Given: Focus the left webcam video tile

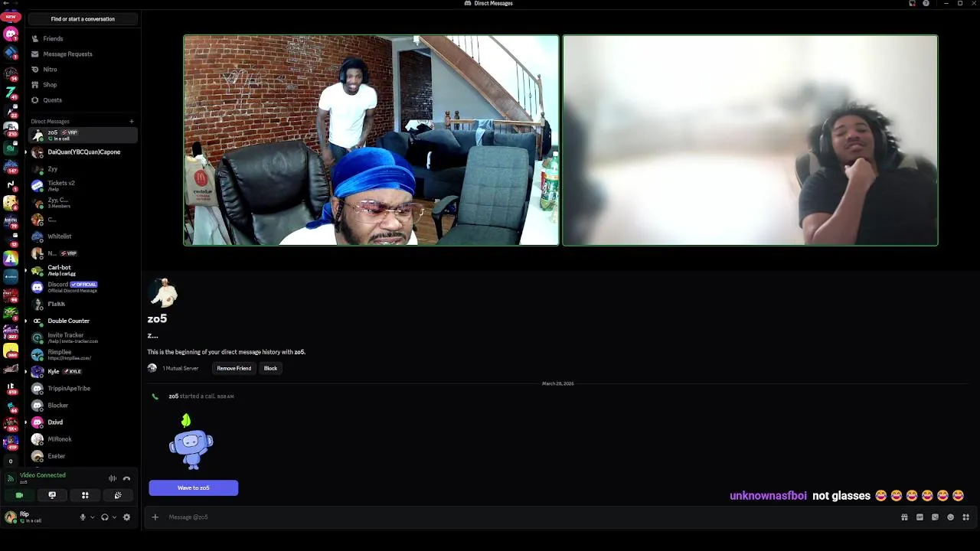Looking at the screenshot, I should point(371,140).
